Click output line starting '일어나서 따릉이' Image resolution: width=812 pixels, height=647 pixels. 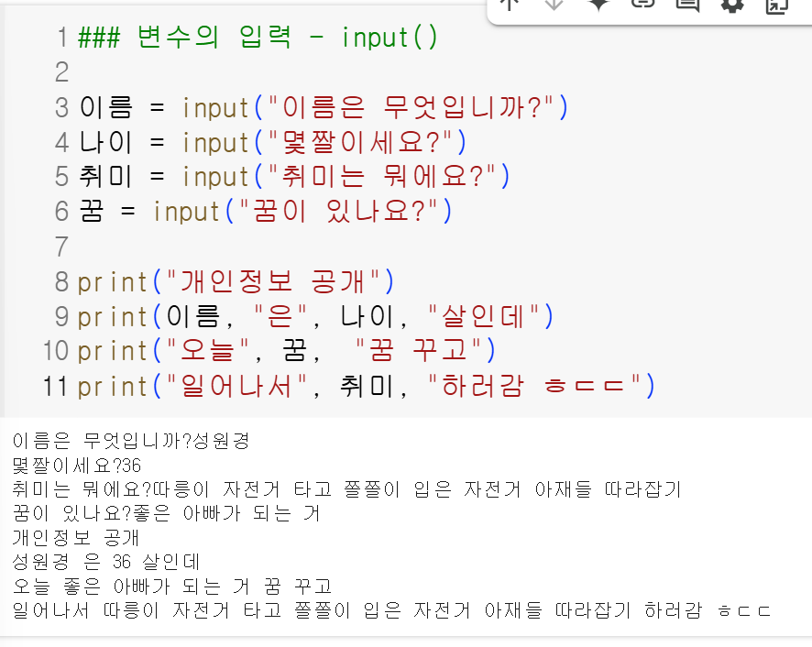[x=391, y=610]
